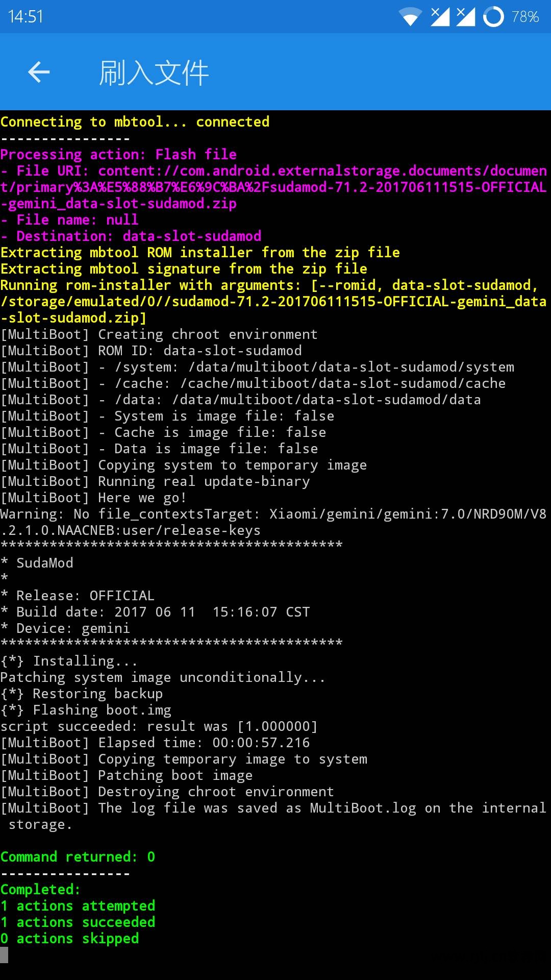Tap the 'Processing action: Flash file' line

click(118, 155)
